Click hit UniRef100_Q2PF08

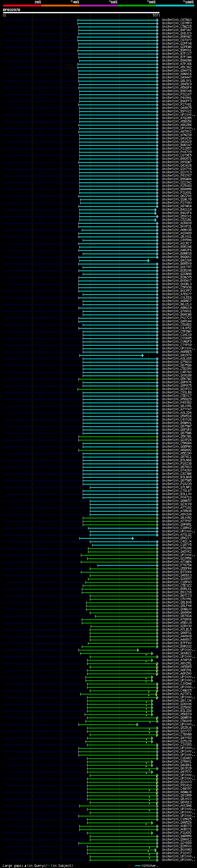coord(177,43)
